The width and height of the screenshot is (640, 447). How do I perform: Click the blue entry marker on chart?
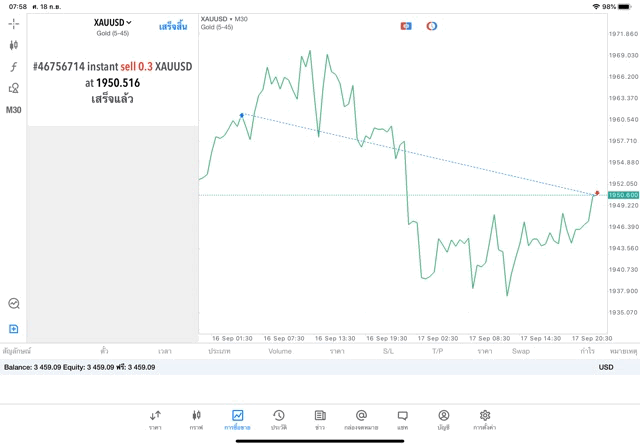coord(242,115)
